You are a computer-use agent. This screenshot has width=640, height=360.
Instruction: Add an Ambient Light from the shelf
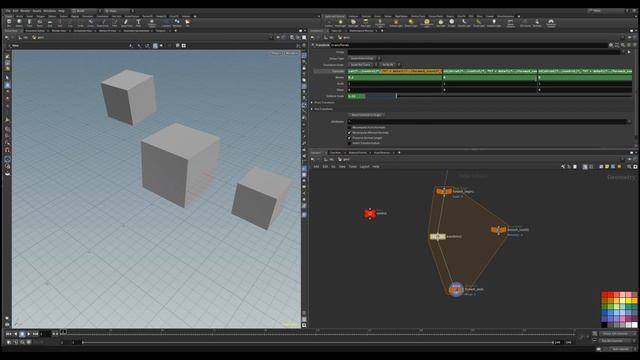(494, 23)
